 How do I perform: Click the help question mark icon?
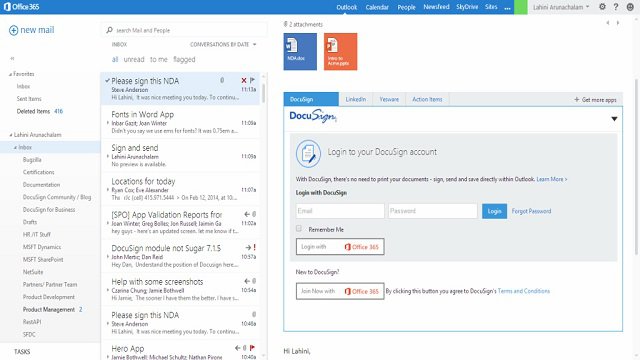point(616,7)
